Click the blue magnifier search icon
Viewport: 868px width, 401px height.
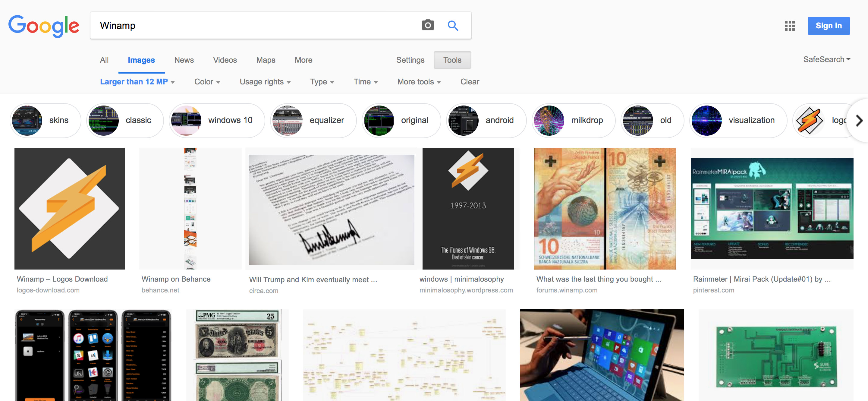click(452, 26)
